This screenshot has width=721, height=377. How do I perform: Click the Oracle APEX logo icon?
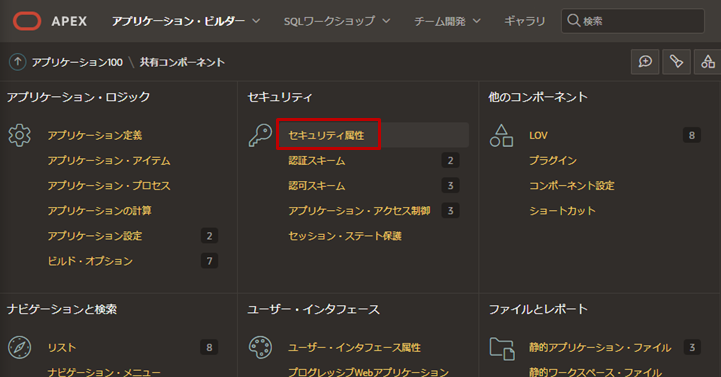(x=27, y=21)
